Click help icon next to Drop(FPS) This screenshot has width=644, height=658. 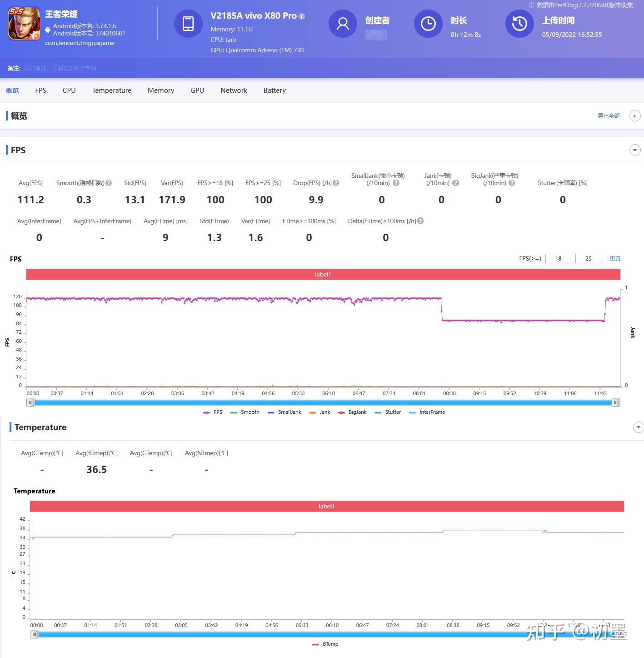(x=336, y=183)
